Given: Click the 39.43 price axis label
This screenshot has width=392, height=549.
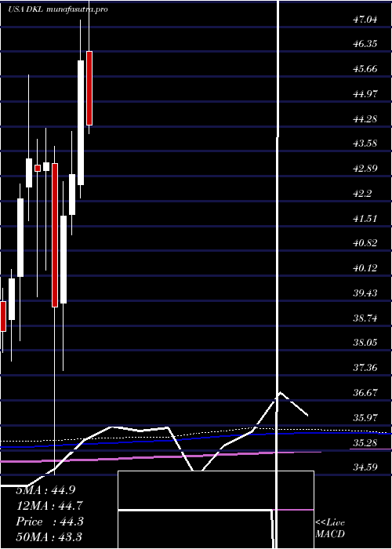Looking at the screenshot, I should coord(365,293).
